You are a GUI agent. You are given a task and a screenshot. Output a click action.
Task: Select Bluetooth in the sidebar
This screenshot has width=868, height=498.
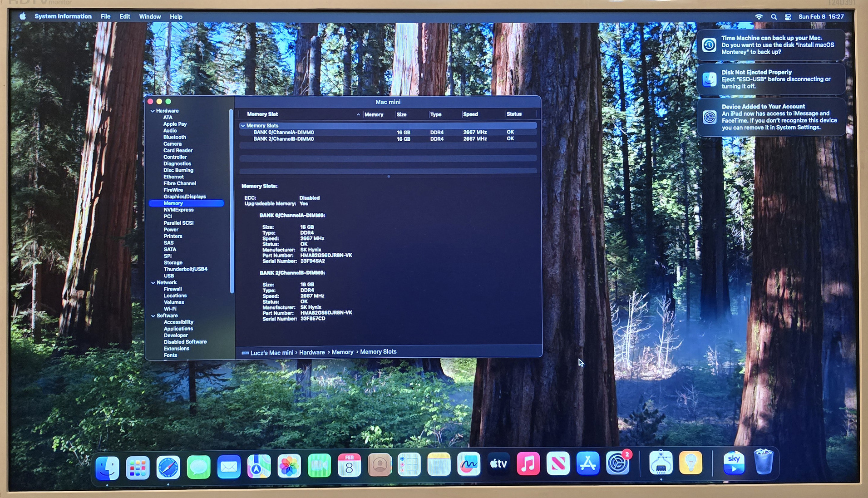[175, 138]
